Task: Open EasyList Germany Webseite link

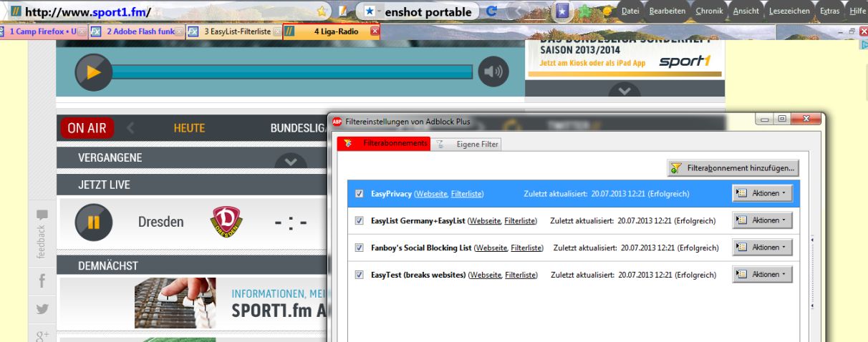Action: pyautogui.click(x=486, y=220)
